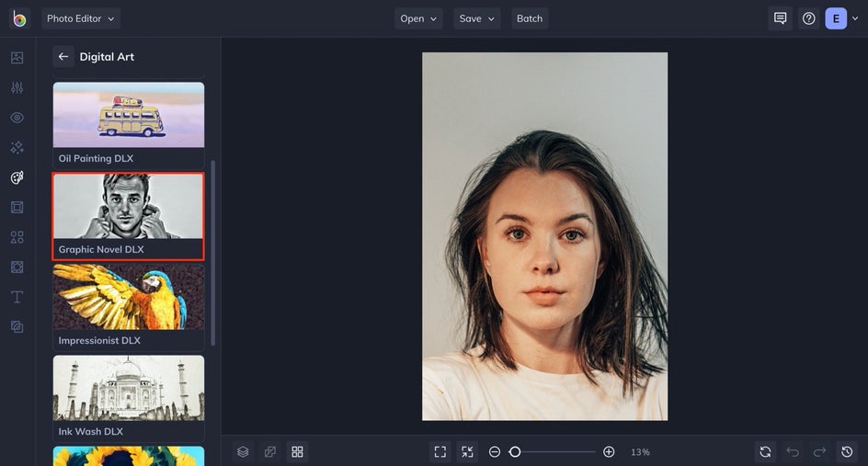Expand the account menu chevron

855,18
